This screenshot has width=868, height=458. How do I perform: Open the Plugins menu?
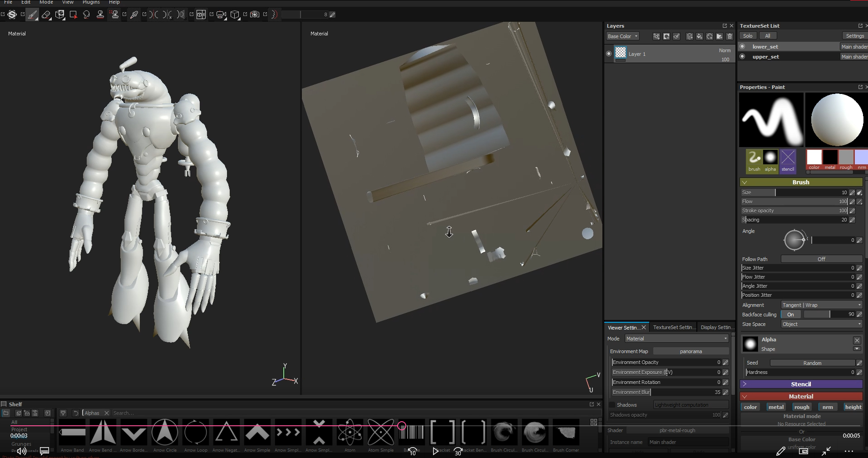click(91, 2)
